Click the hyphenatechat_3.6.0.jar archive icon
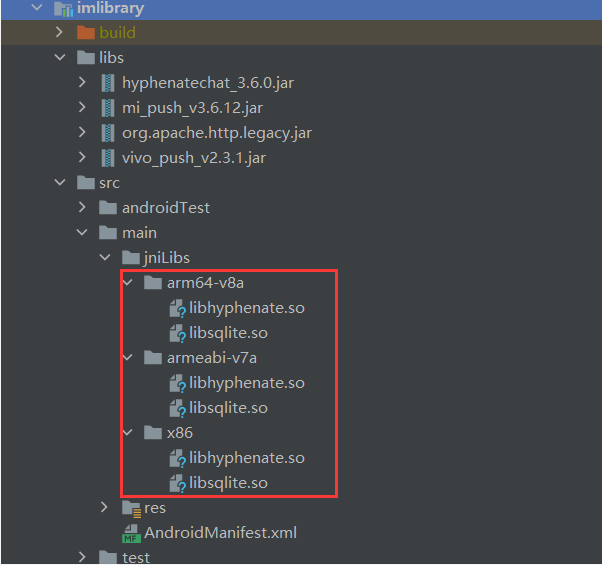This screenshot has height=565, width=602. [108, 83]
